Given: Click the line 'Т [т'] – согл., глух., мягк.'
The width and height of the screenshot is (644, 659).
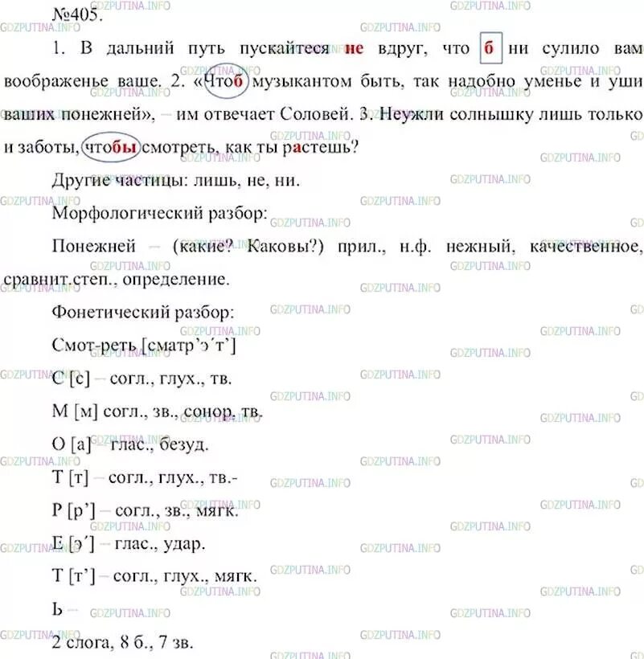Looking at the screenshot, I should pos(154,576).
